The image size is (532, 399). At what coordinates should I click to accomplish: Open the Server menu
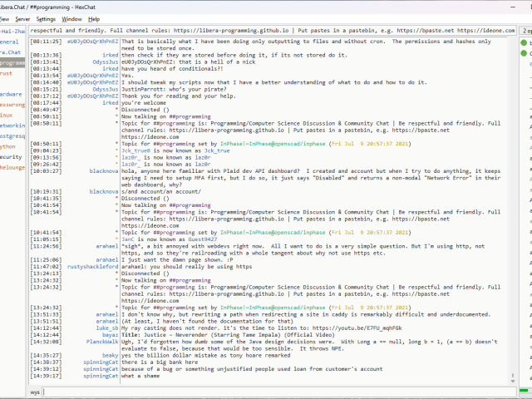pos(22,18)
